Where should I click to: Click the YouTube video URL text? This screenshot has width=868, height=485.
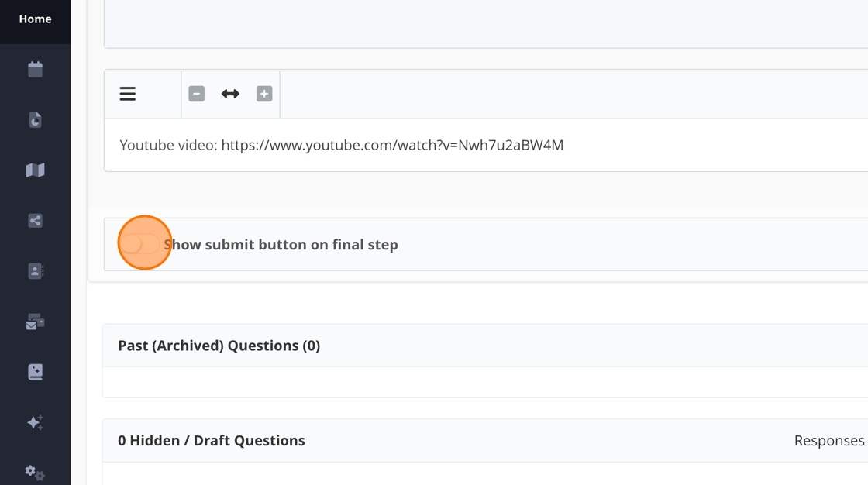392,145
